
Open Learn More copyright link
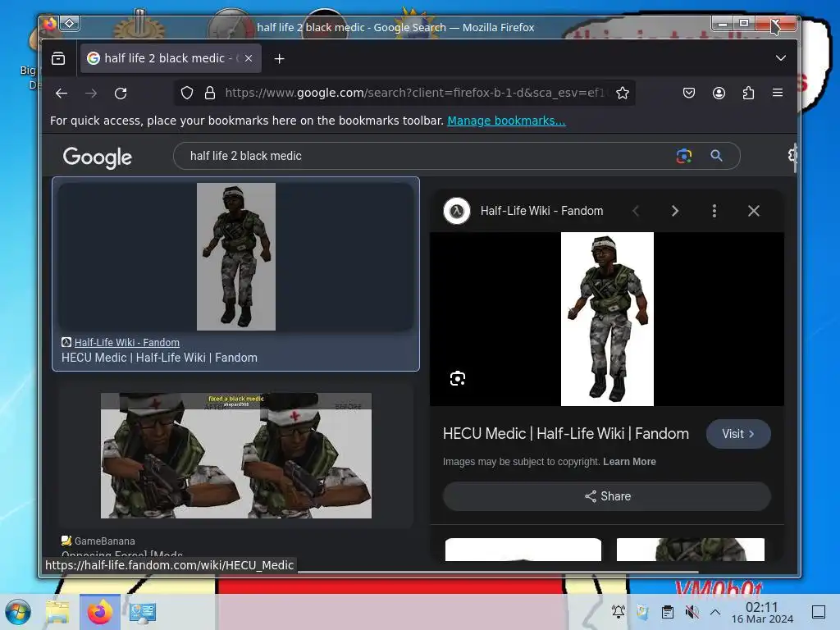[629, 462]
